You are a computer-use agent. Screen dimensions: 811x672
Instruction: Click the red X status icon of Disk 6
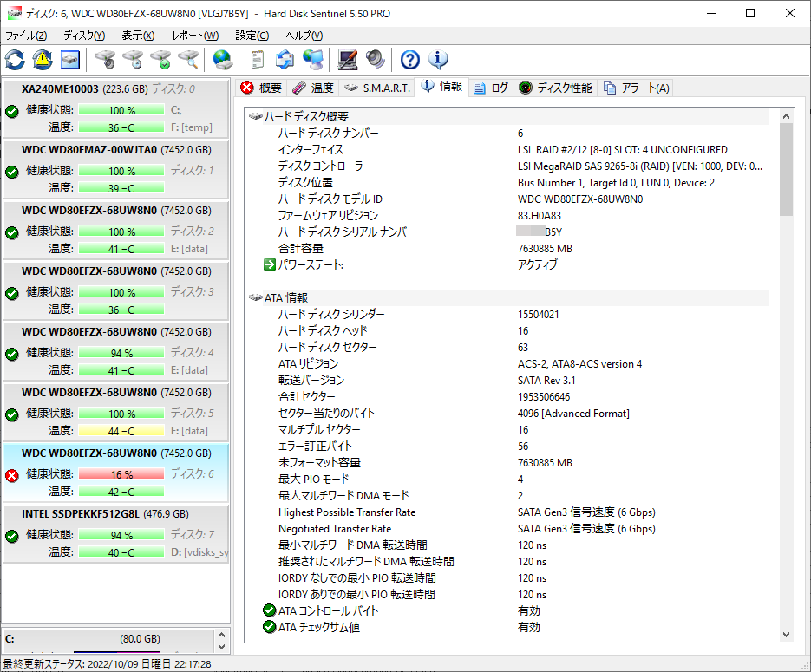[12, 475]
